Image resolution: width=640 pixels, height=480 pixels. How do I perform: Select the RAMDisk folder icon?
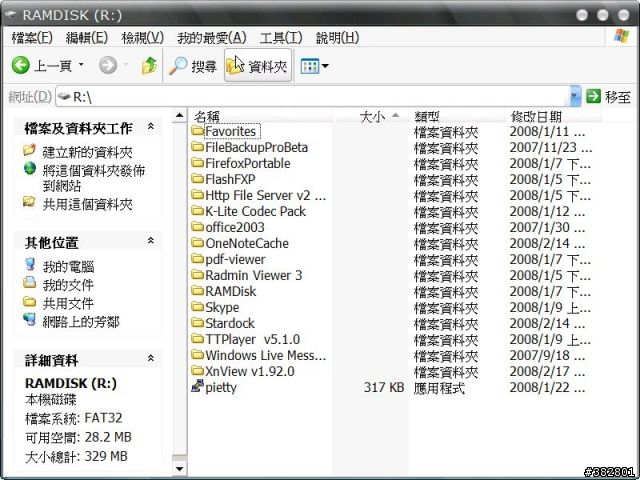(x=198, y=291)
